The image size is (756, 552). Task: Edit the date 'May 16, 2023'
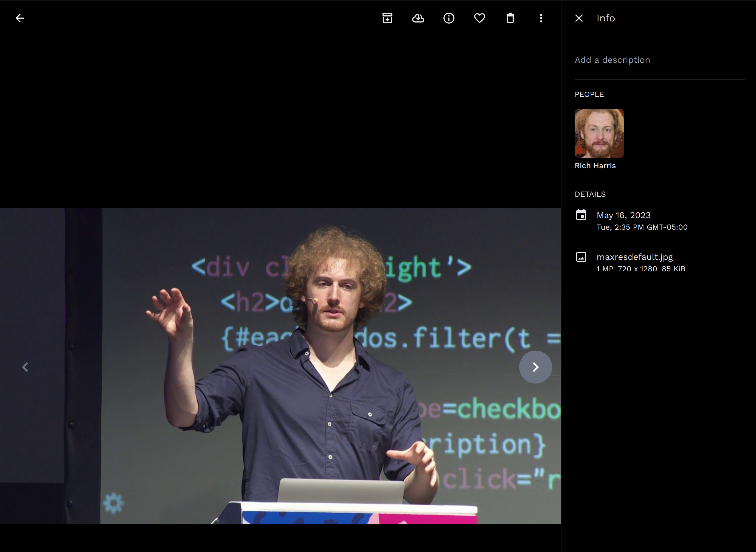click(623, 215)
